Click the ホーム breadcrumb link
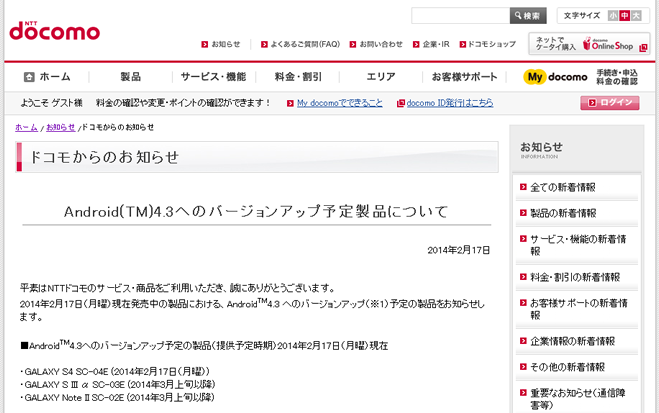 pos(26,127)
